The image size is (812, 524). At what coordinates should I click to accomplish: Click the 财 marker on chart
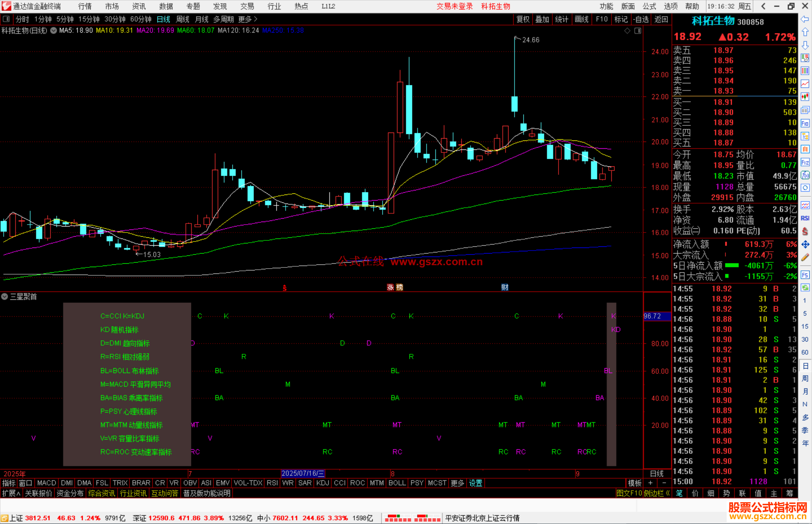pyautogui.click(x=505, y=287)
